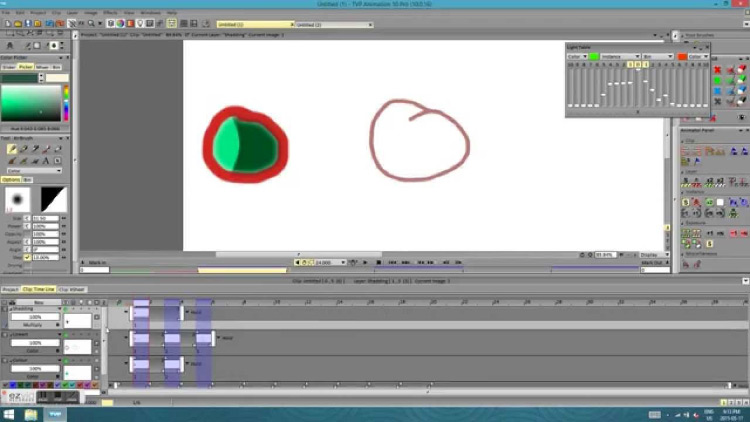Open the light bulb light table icon
The height and width of the screenshot is (422, 750).
pos(140,23)
